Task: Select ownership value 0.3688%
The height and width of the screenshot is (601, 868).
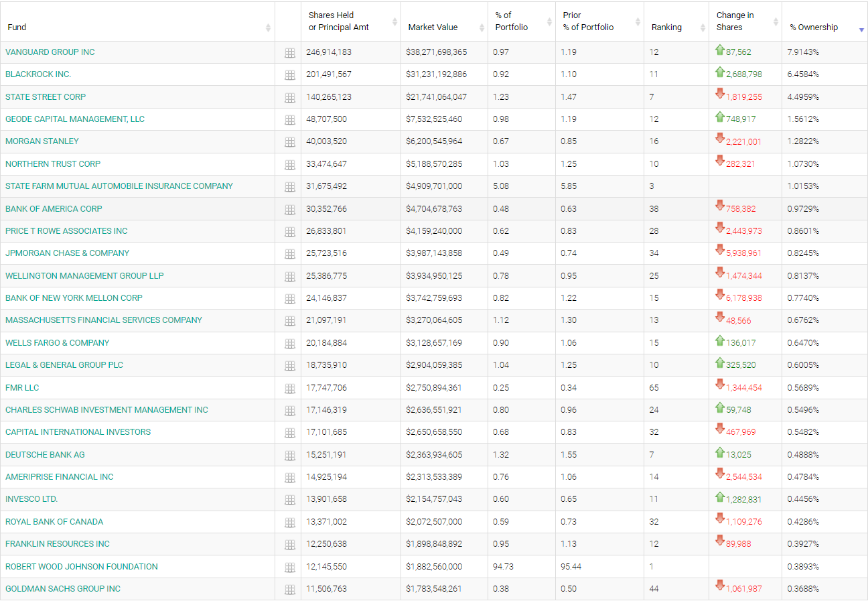Action: [x=803, y=588]
